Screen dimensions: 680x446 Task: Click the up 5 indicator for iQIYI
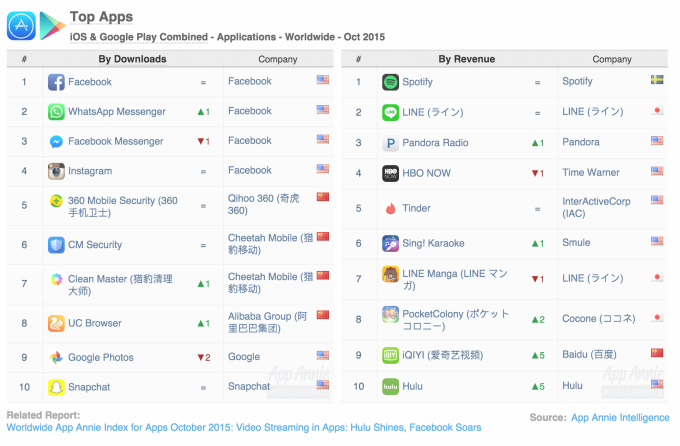538,356
